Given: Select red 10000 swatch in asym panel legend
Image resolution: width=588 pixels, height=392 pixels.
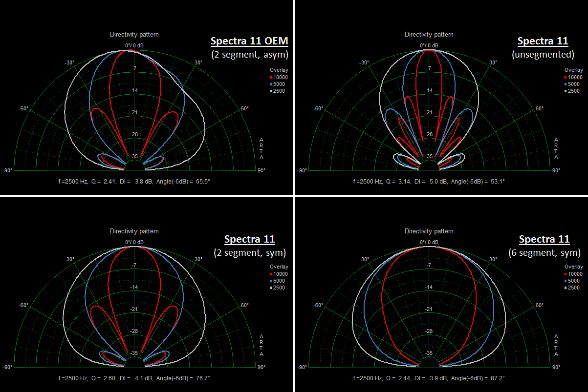Looking at the screenshot, I should click(x=271, y=78).
